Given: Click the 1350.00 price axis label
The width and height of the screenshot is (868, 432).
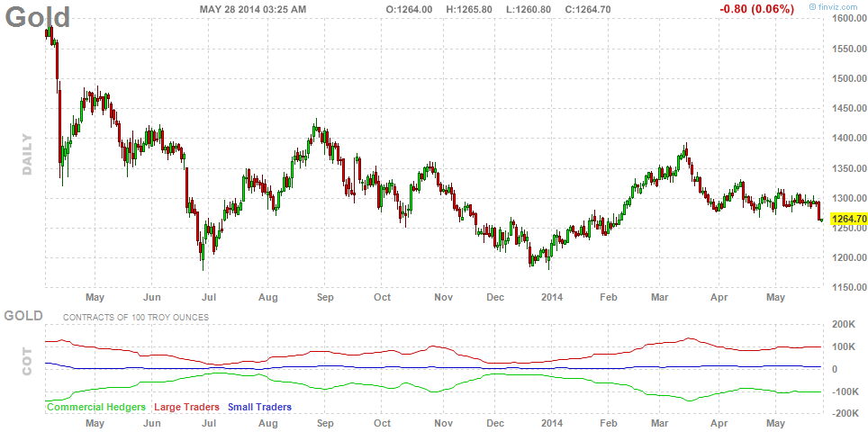Looking at the screenshot, I should tap(848, 168).
